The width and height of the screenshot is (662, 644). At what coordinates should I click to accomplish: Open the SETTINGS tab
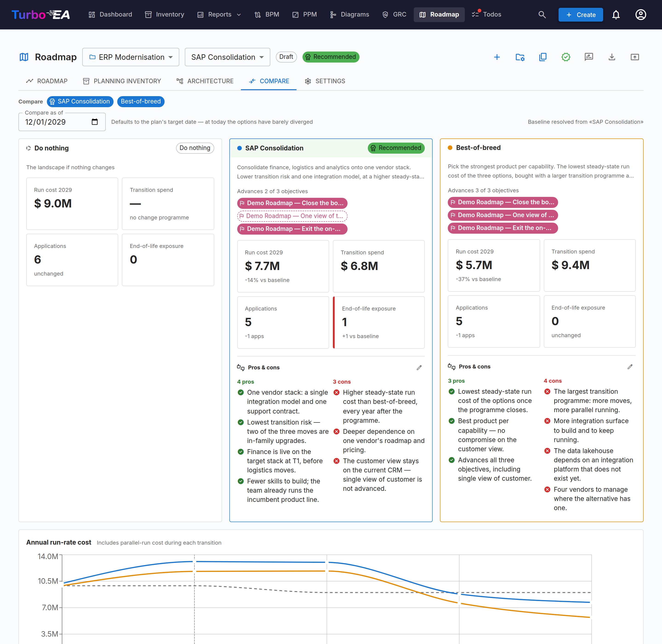pyautogui.click(x=325, y=81)
